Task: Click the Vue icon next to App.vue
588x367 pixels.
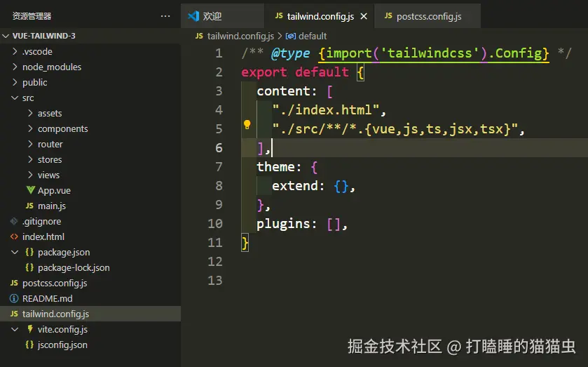Action: [x=31, y=190]
